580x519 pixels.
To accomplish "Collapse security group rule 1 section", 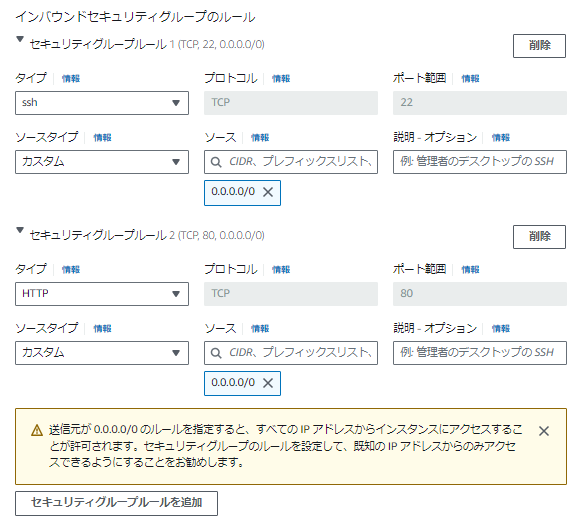I will click(x=20, y=39).
